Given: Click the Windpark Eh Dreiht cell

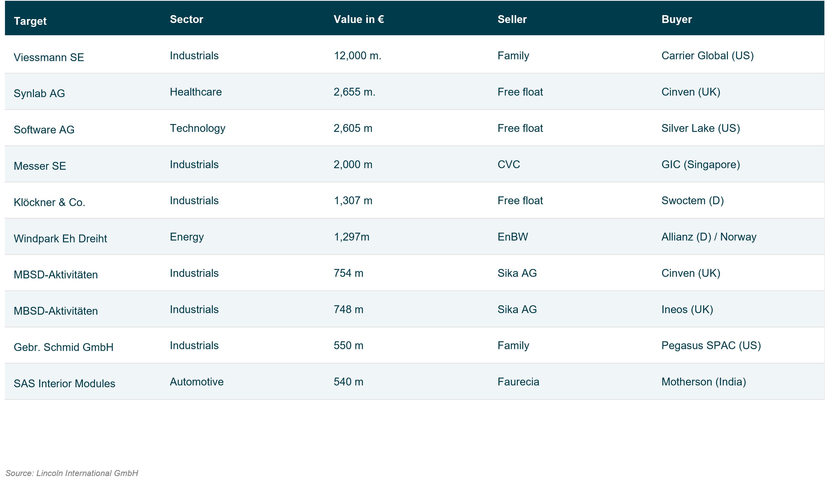Looking at the screenshot, I should (60, 238).
